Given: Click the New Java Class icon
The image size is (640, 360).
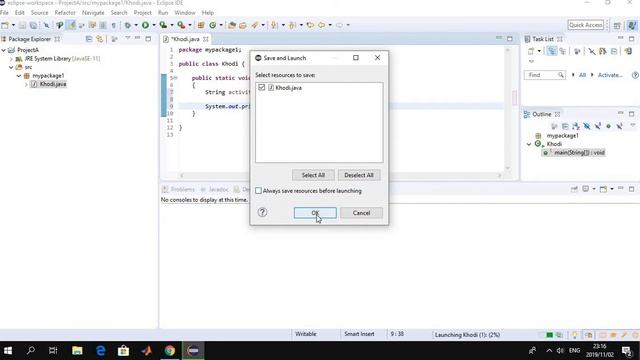Looking at the screenshot, I should coord(213,25).
